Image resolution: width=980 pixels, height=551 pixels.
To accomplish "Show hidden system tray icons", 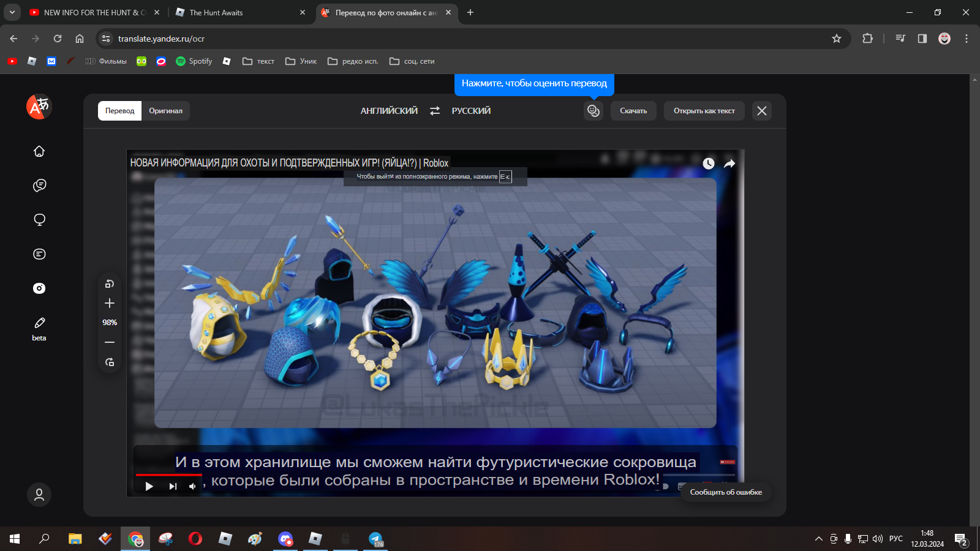I will [x=819, y=539].
